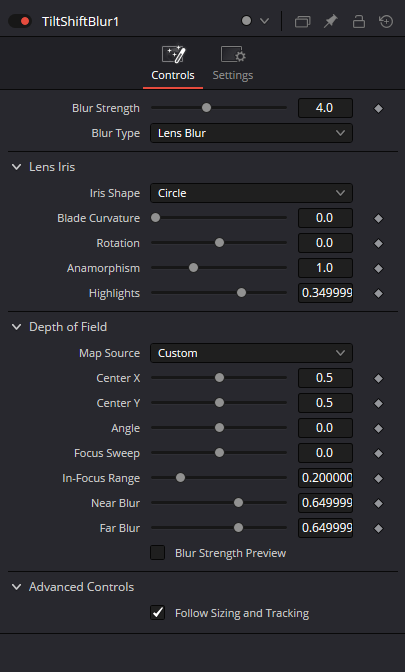Reset the node with the reset icon
Image resolution: width=405 pixels, height=672 pixels.
point(386,21)
